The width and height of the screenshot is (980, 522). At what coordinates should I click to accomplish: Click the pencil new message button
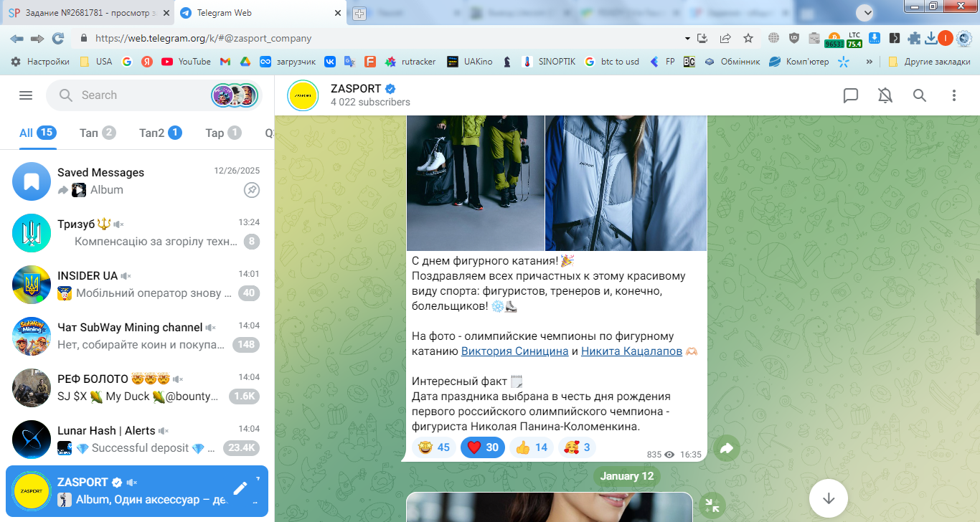[x=240, y=488]
